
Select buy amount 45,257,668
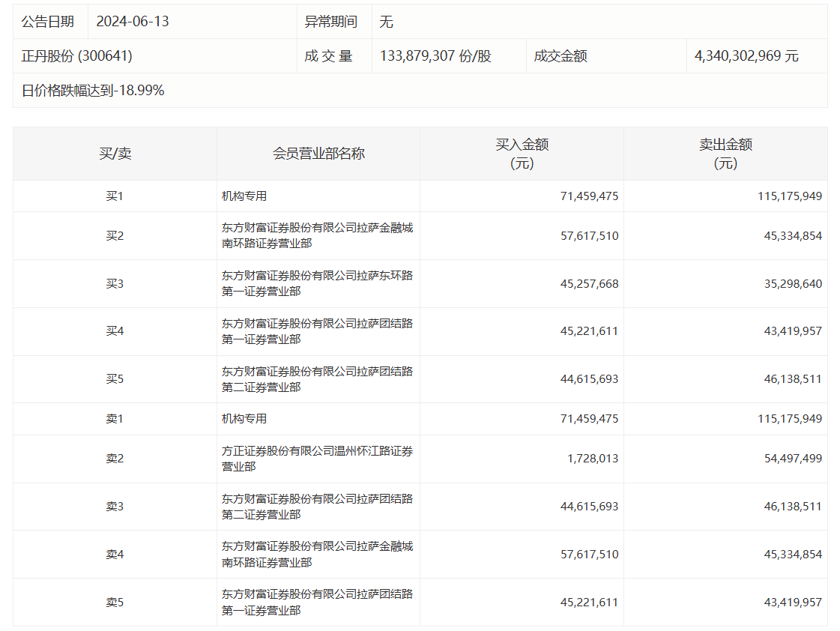(589, 284)
